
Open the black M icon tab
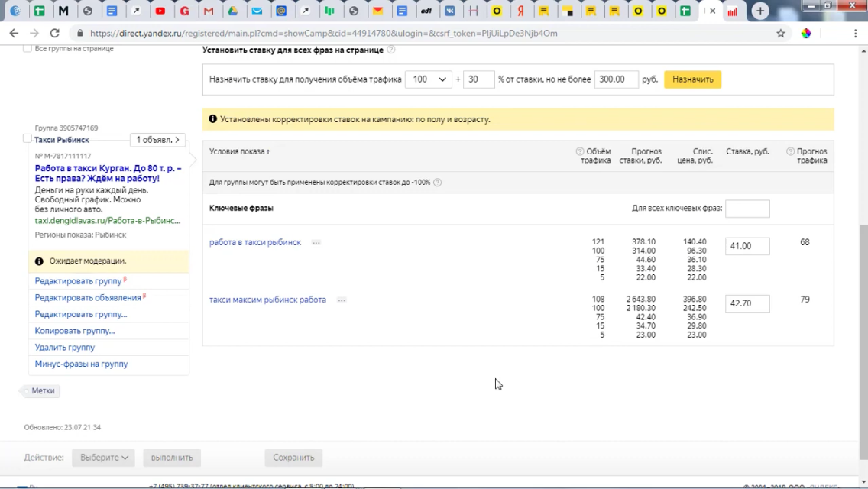coord(63,11)
